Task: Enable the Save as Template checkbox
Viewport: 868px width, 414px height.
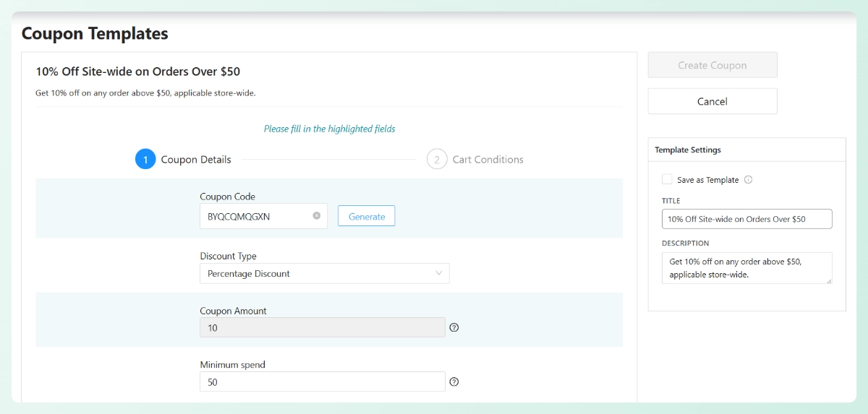Action: 666,180
